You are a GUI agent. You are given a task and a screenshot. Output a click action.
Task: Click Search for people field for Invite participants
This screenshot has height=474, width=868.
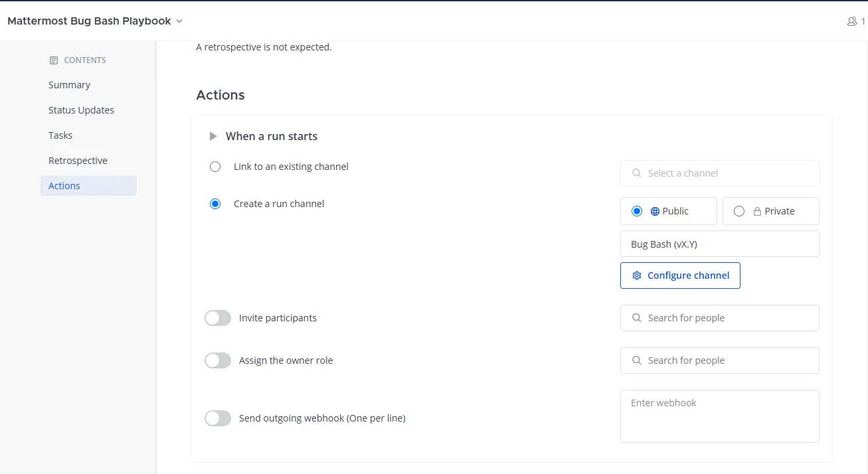[720, 318]
